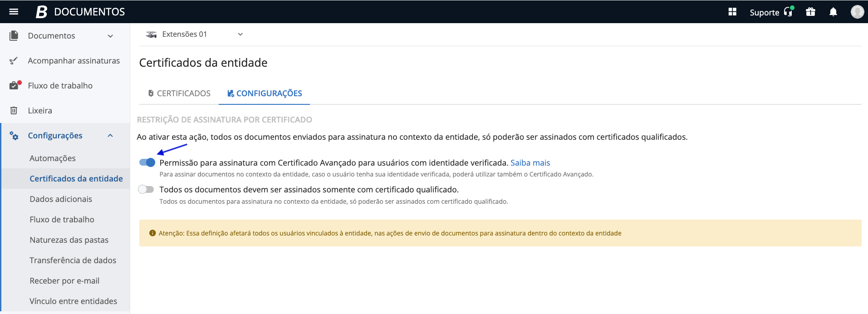The image size is (868, 314).
Task: Enable the qualified-certificate-only toggle
Action: click(x=146, y=190)
